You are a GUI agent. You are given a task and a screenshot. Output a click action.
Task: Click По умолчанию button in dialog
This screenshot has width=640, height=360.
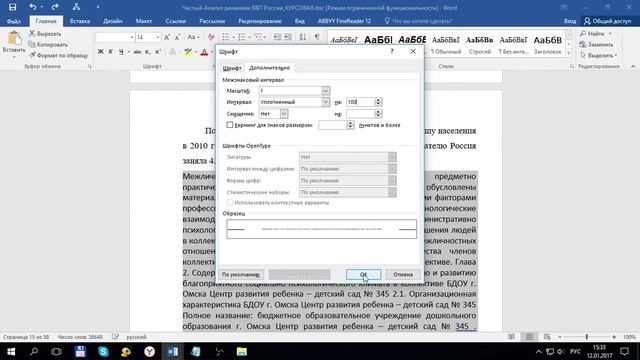(x=241, y=275)
